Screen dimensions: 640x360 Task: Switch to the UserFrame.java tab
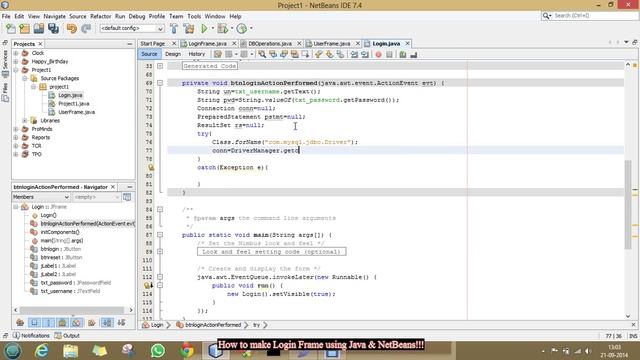(x=331, y=44)
